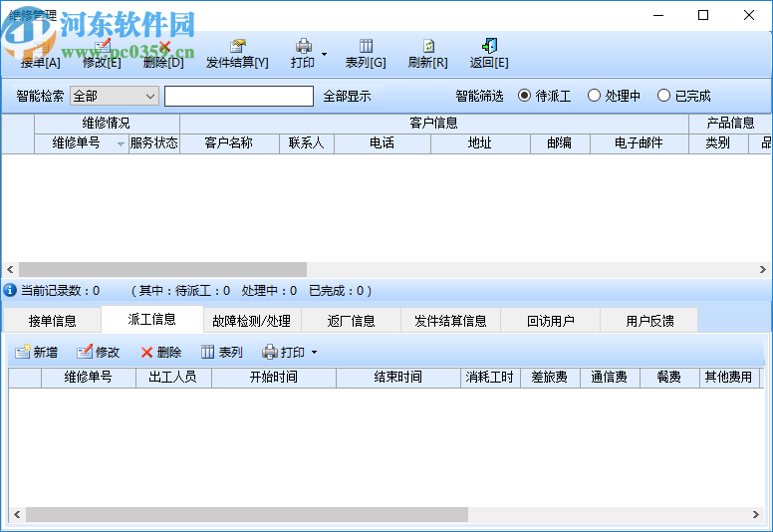Open the 智能检索 全部 combo box
Viewport: 773px width, 532px height.
pyautogui.click(x=115, y=96)
